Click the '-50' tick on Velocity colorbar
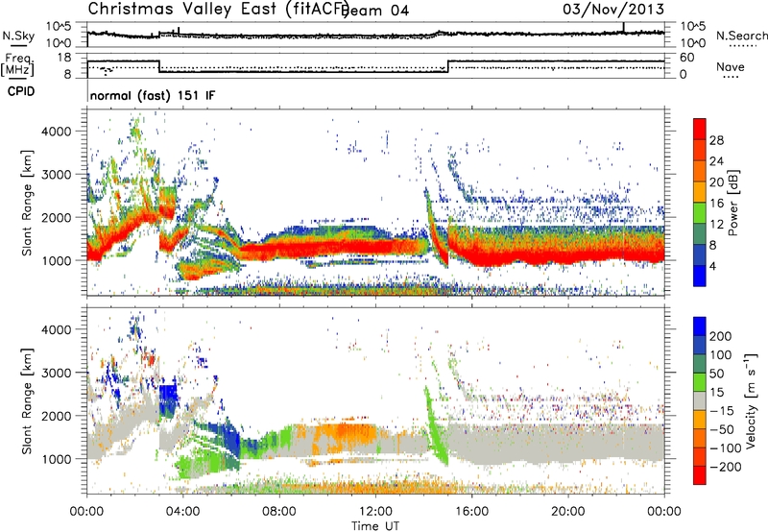The image size is (768, 532). [721, 429]
